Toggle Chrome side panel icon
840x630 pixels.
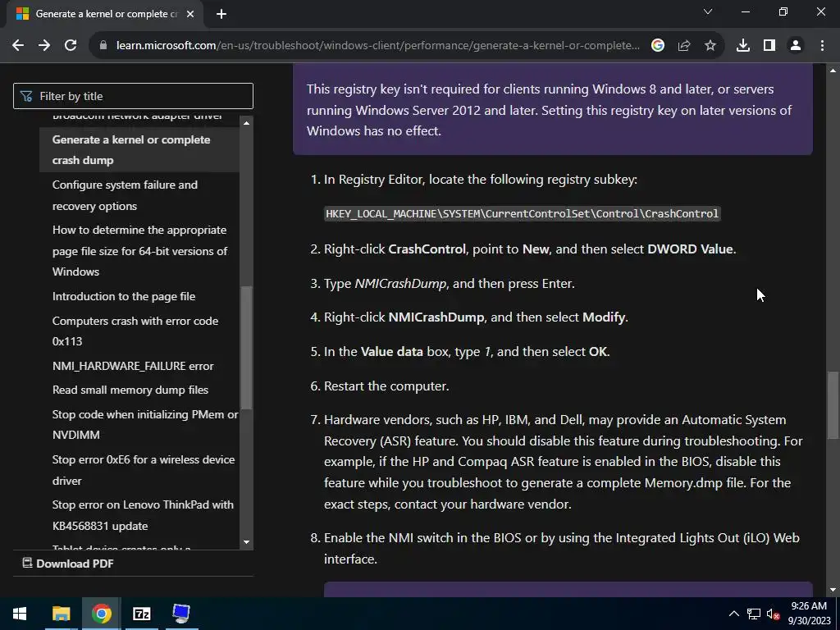coord(769,46)
